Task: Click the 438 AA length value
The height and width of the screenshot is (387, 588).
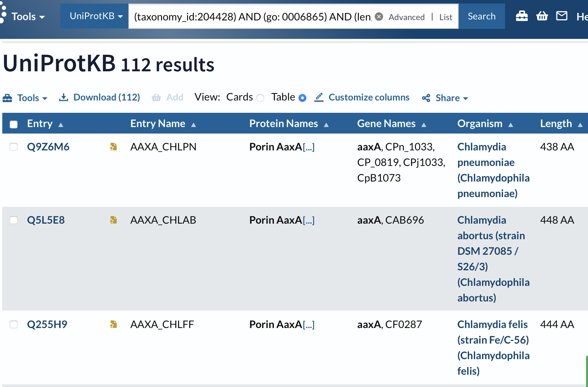Action: tap(557, 147)
